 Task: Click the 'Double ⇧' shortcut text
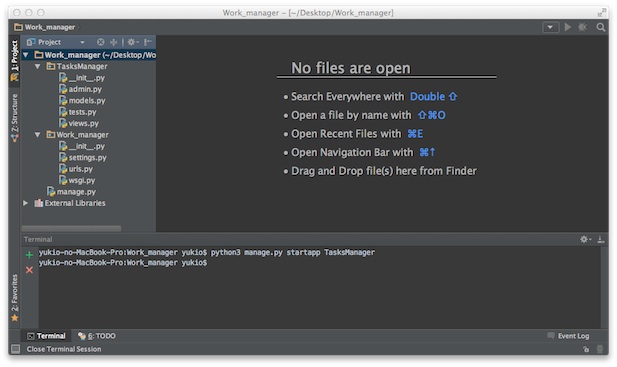click(x=433, y=97)
